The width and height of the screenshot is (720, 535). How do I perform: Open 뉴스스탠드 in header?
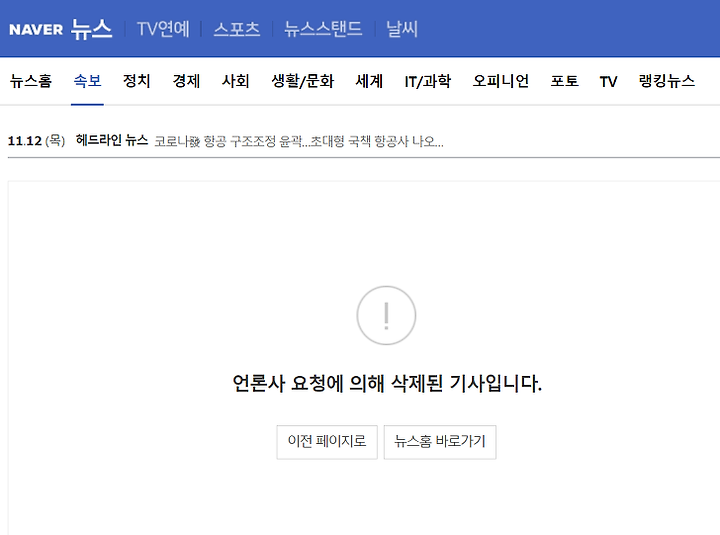pyautogui.click(x=323, y=29)
